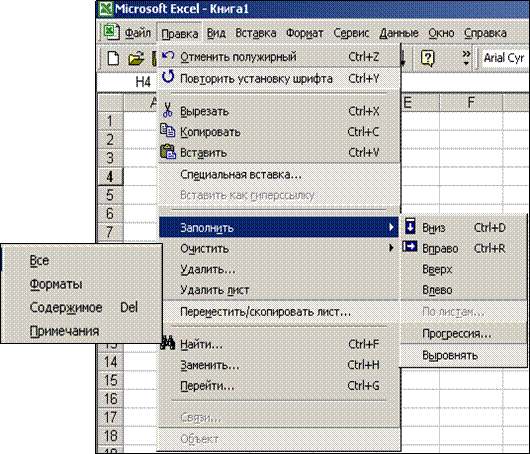
Task: Choose Удалить лист menu entry
Action: pyautogui.click(x=279, y=290)
